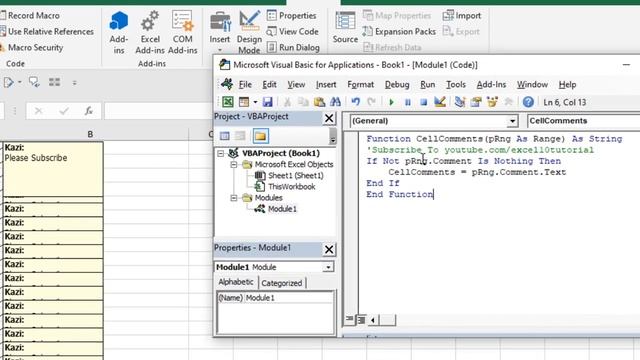640x360 pixels.
Task: Click View Microsoft Excel icon in VBA toolbar
Action: point(227,102)
